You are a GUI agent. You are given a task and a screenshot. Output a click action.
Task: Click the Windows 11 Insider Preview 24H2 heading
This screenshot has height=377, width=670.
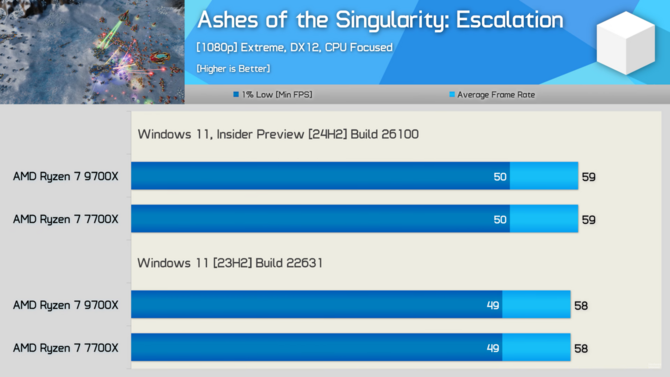tap(278, 134)
